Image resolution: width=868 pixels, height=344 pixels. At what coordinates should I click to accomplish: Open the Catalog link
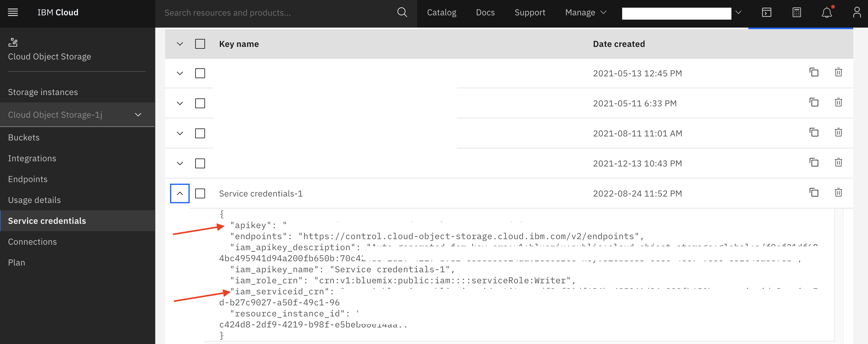click(441, 13)
